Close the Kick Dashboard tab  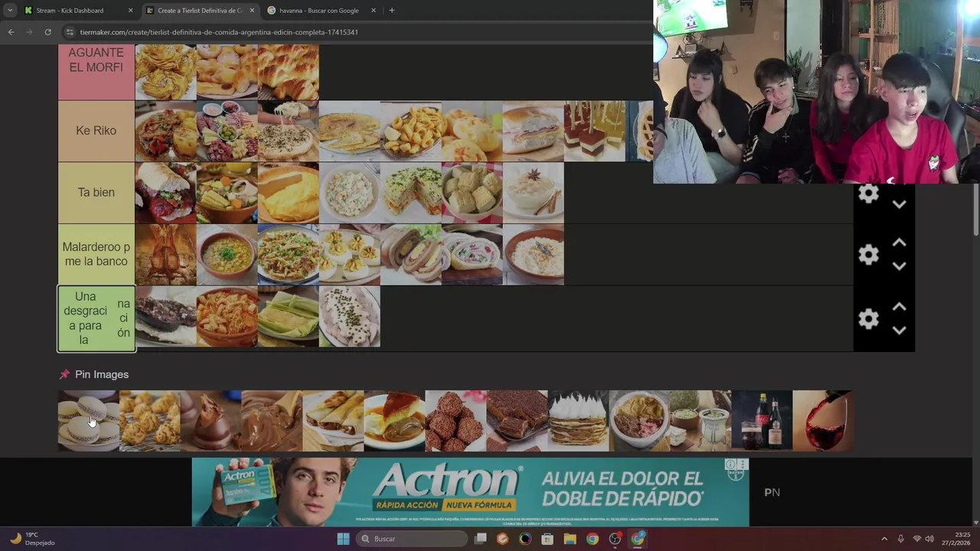click(130, 11)
